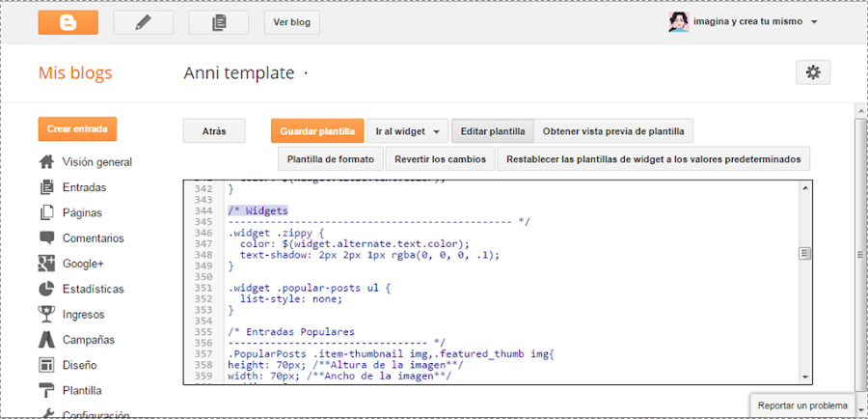This screenshot has height=419, width=868.
Task: Click the Google+ sidebar icon
Action: (x=46, y=263)
